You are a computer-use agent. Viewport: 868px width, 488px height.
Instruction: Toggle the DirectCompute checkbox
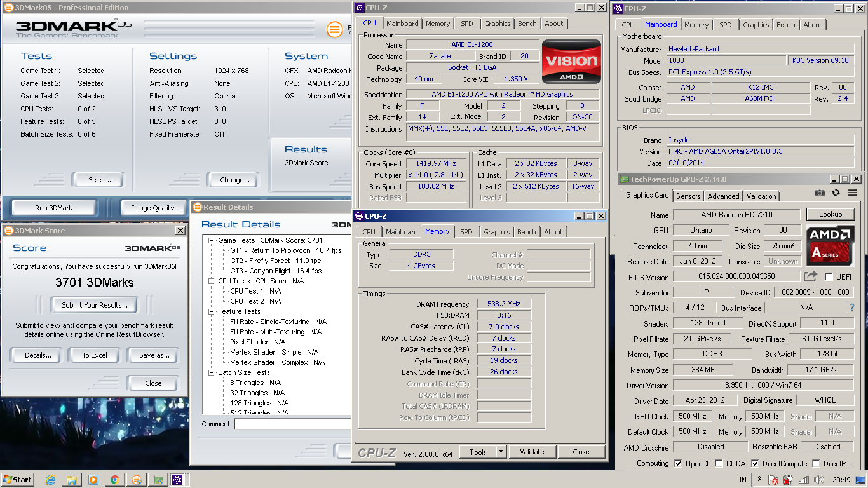(755, 464)
